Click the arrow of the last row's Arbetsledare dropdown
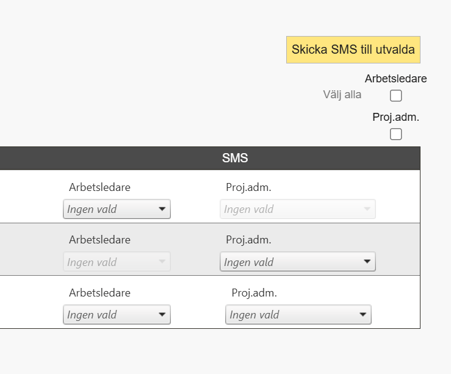Viewport: 451px width, 374px height. click(x=162, y=314)
